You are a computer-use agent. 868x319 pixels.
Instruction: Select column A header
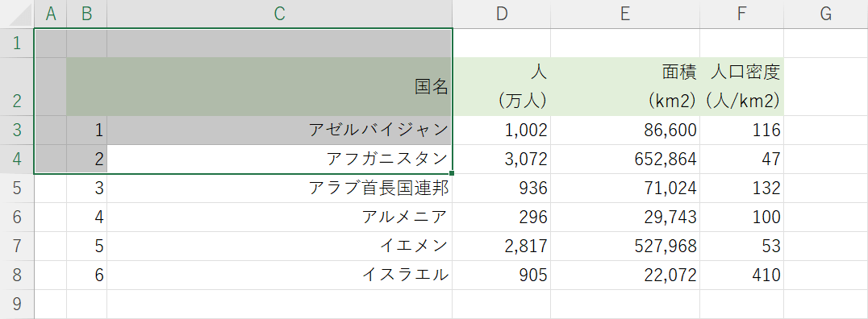(x=50, y=14)
